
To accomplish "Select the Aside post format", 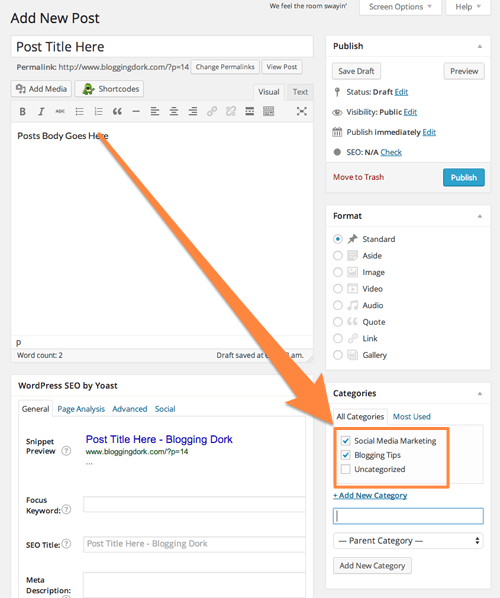I will click(338, 256).
